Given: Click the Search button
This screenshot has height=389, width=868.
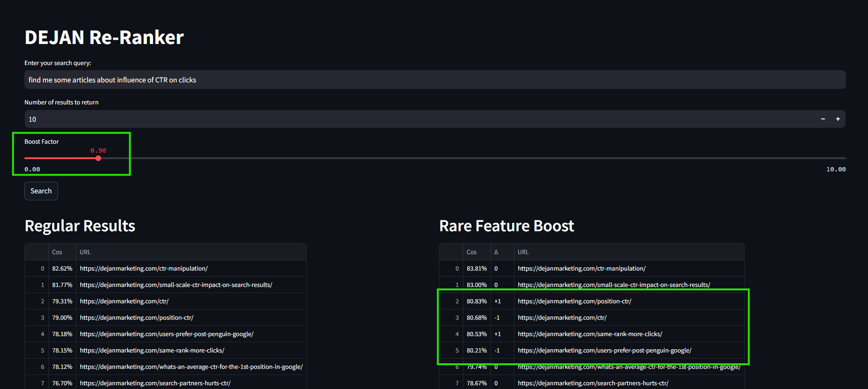Looking at the screenshot, I should tap(41, 191).
